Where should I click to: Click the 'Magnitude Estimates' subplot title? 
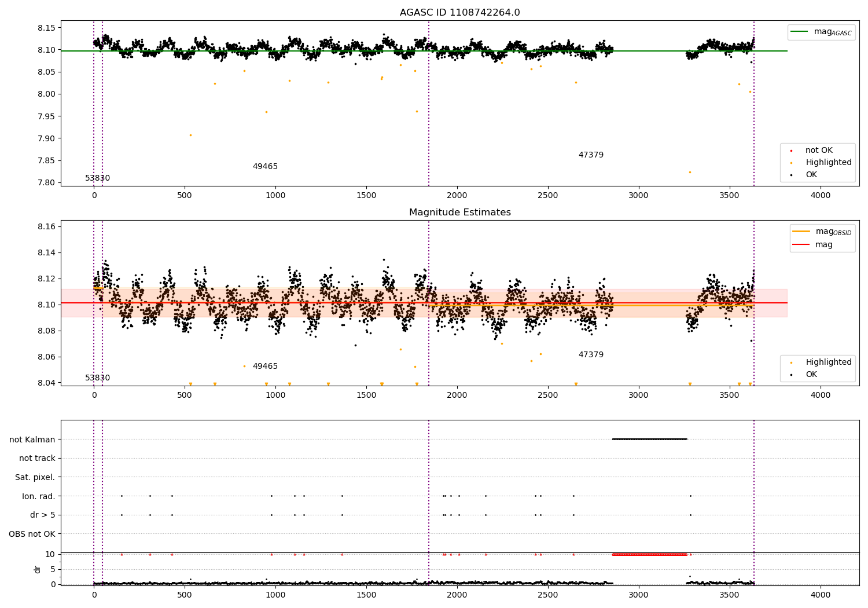pos(459,213)
